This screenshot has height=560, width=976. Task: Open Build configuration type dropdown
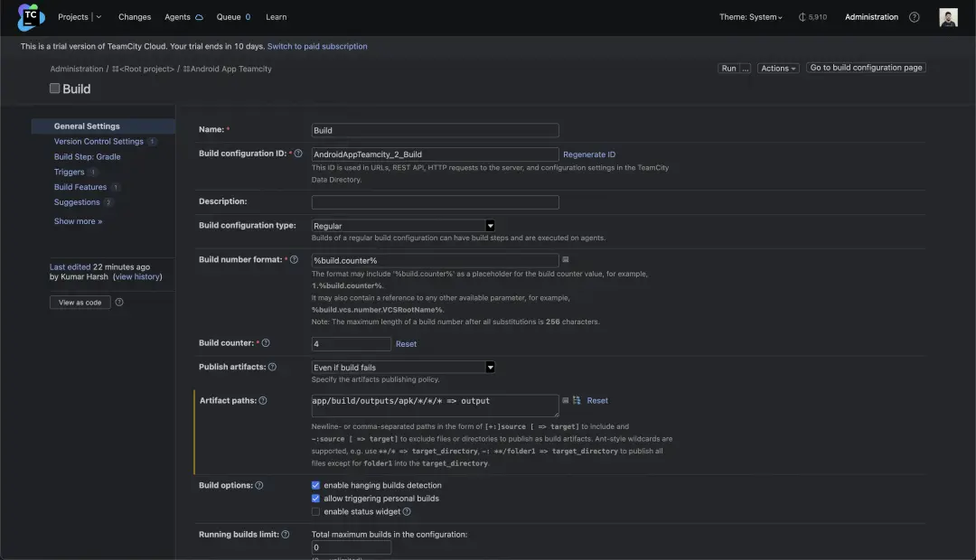click(x=403, y=226)
